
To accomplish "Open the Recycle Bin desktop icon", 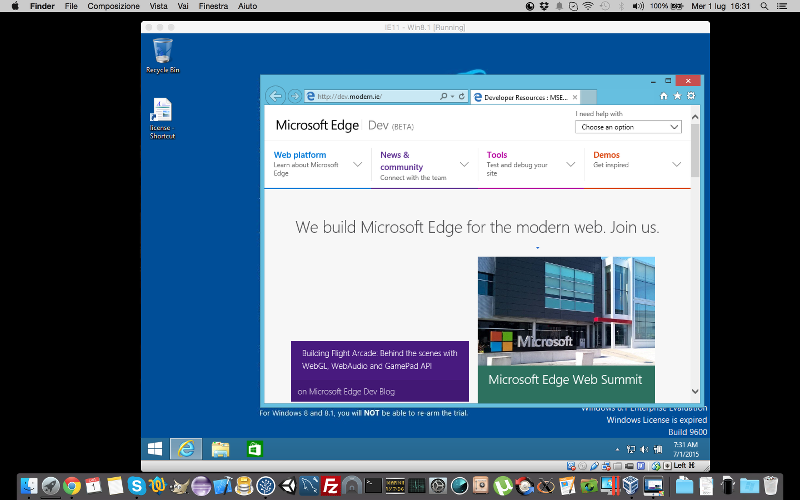I will (163, 56).
